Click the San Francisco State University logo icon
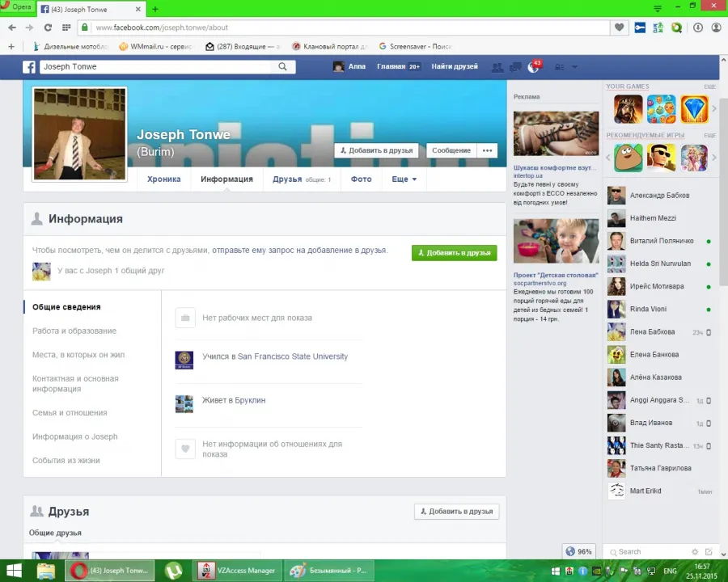The width and height of the screenshot is (728, 582). (184, 361)
